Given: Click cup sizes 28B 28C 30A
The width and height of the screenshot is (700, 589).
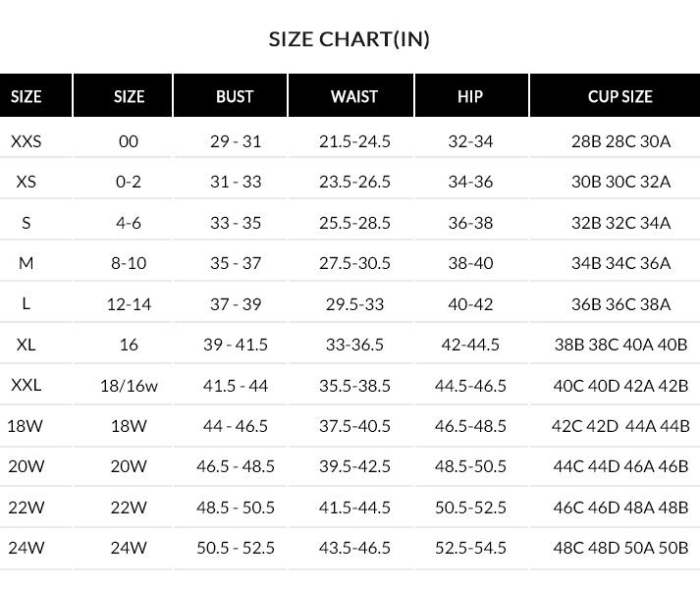Looking at the screenshot, I should (x=620, y=141).
